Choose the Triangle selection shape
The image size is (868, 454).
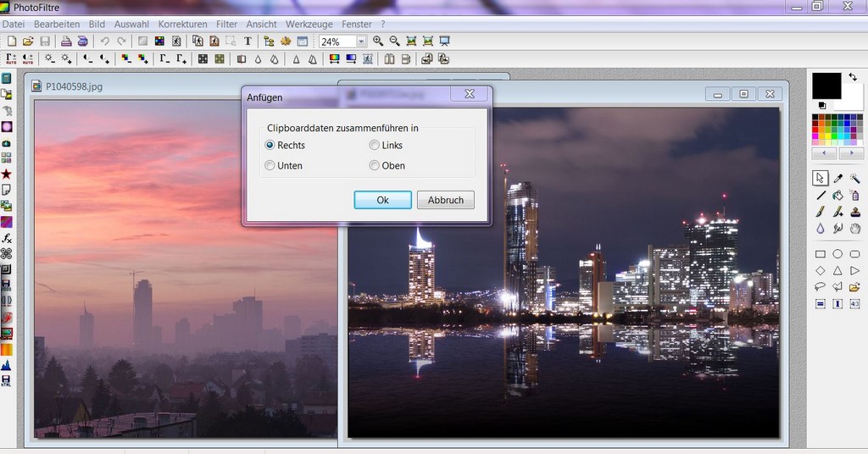tap(837, 270)
